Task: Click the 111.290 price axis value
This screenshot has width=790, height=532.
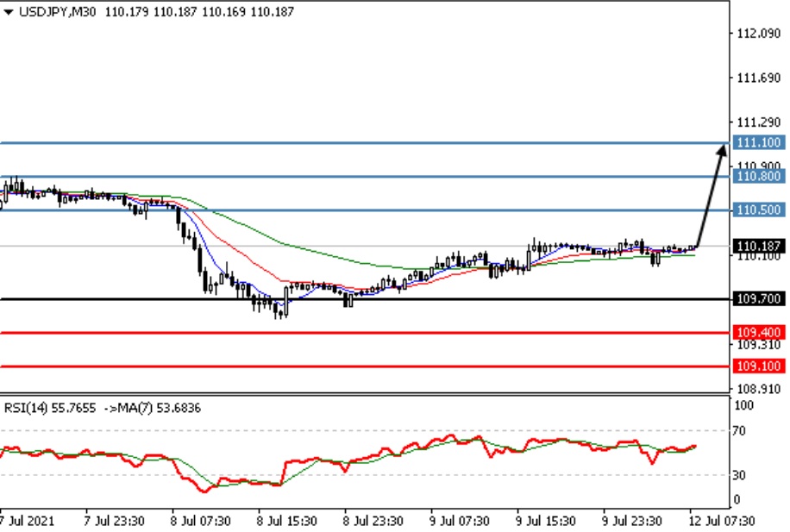Action: pyautogui.click(x=758, y=122)
